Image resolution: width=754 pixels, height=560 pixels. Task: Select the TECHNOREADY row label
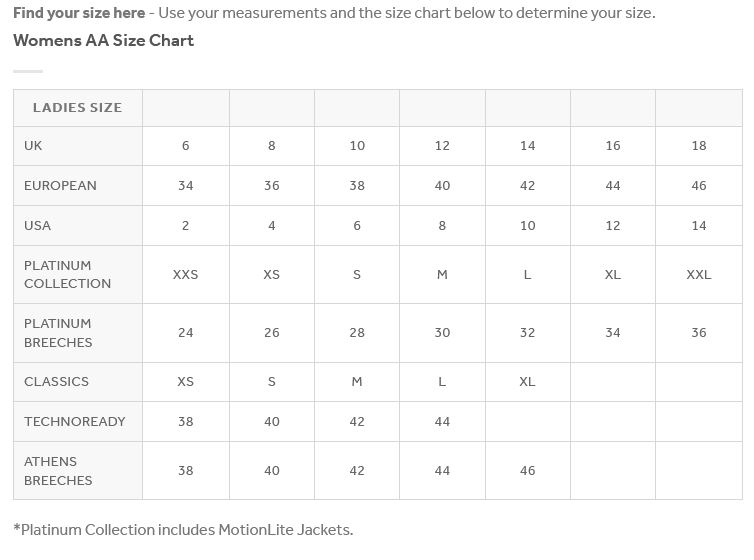point(77,422)
